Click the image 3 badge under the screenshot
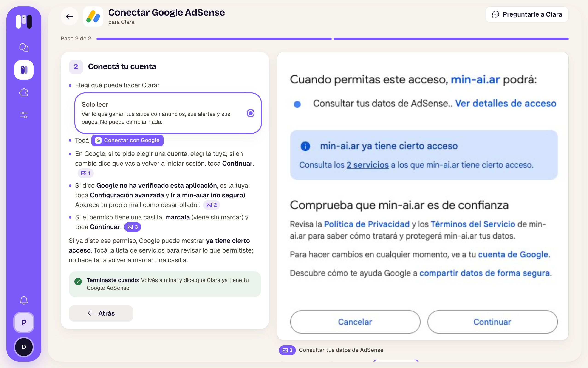Image resolution: width=588 pixels, height=368 pixels. tap(287, 350)
